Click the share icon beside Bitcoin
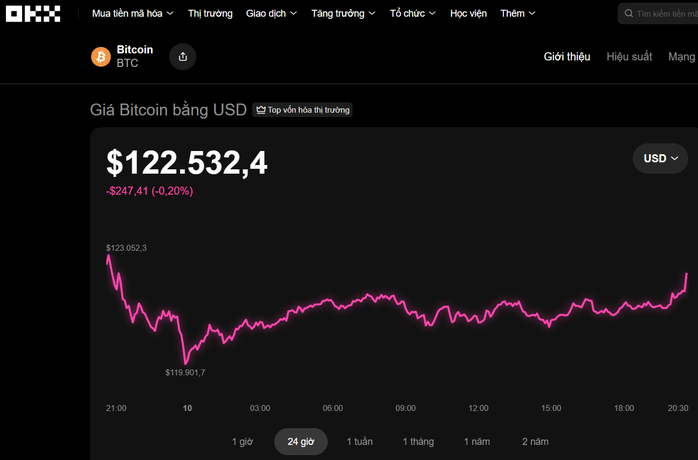 click(x=182, y=57)
